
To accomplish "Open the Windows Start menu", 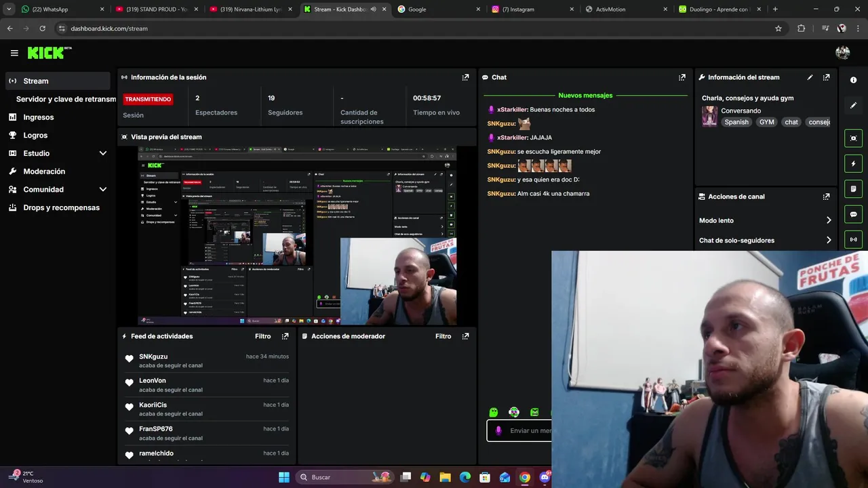I will pyautogui.click(x=284, y=477).
